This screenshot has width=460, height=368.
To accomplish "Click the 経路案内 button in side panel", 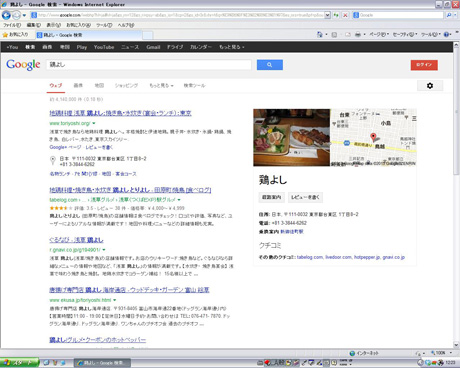I will [x=272, y=197].
